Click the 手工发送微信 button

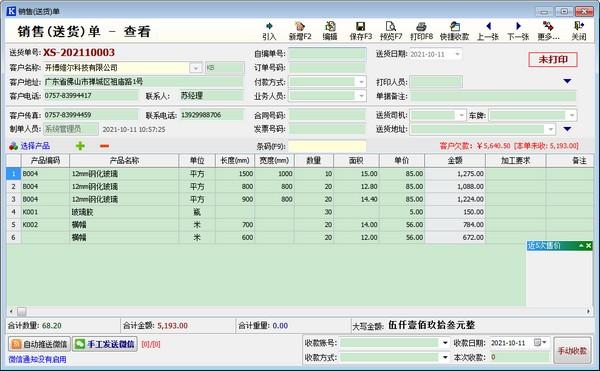pyautogui.click(x=104, y=344)
